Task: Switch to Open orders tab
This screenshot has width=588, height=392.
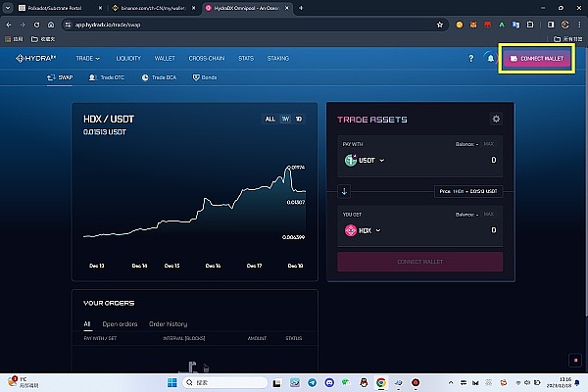Action: (119, 323)
